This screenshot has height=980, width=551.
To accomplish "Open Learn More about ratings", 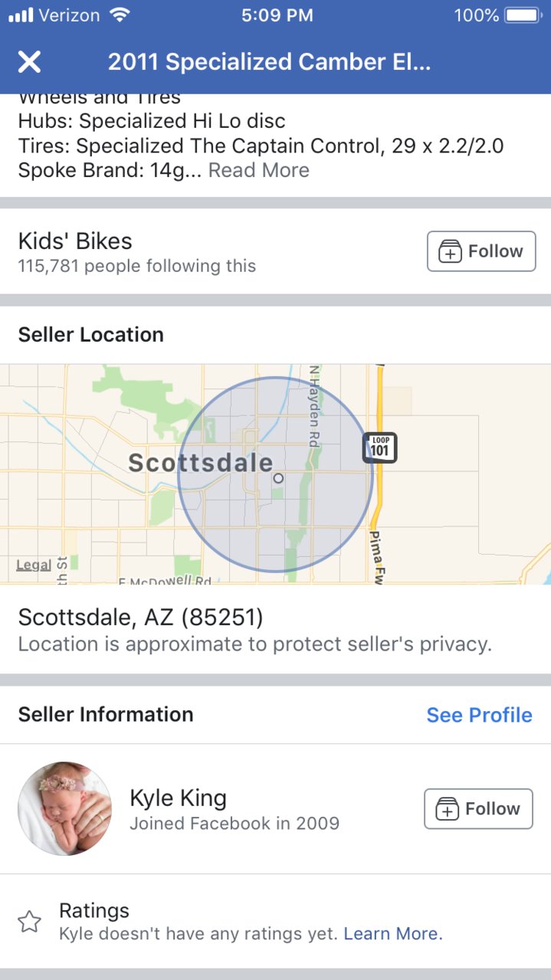I will [x=393, y=934].
